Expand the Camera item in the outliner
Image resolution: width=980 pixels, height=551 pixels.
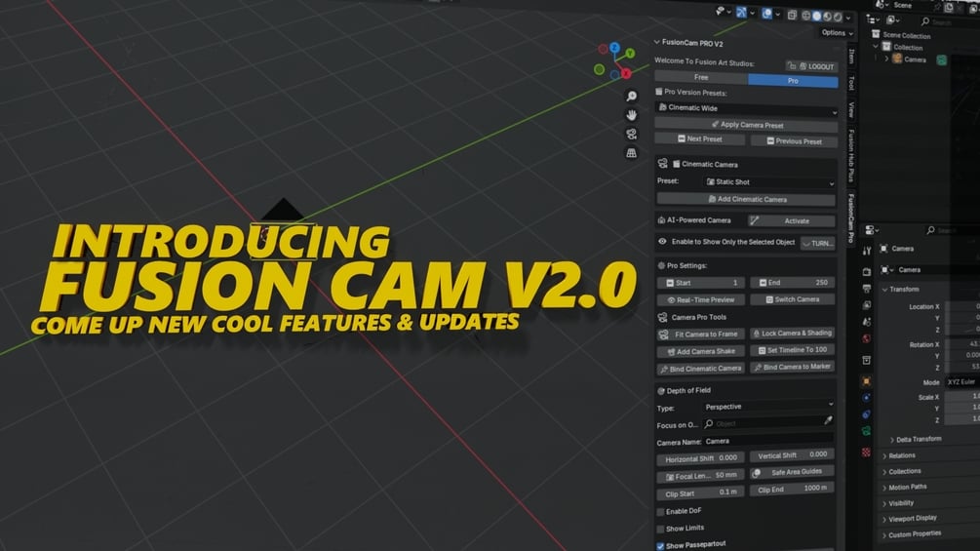pos(886,59)
